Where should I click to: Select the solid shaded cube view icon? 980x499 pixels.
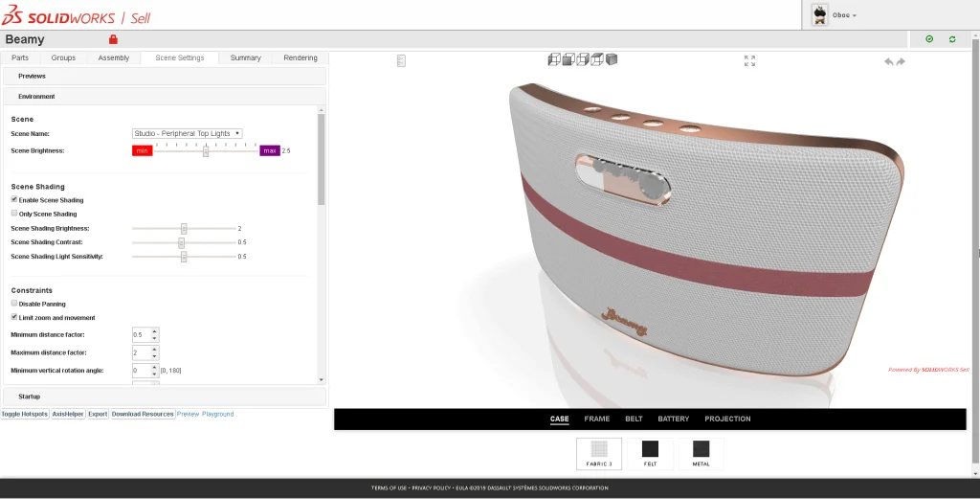tap(612, 59)
